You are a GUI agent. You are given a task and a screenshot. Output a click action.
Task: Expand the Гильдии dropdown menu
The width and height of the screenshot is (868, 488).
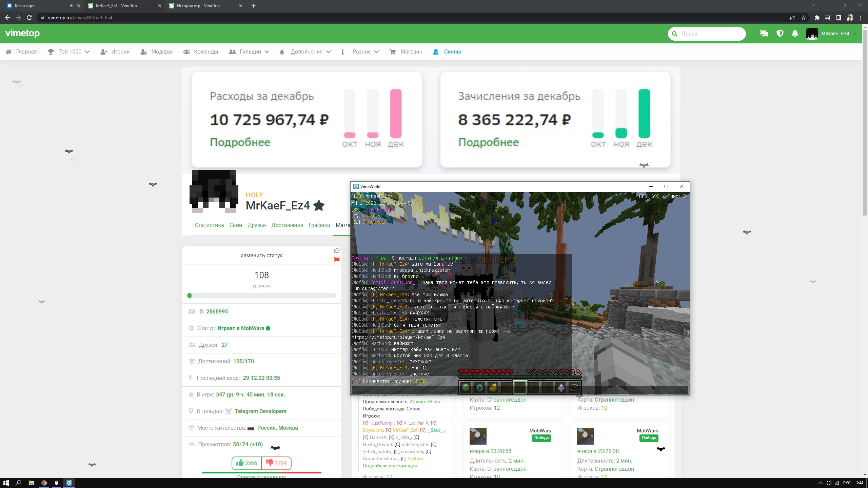click(x=250, y=52)
